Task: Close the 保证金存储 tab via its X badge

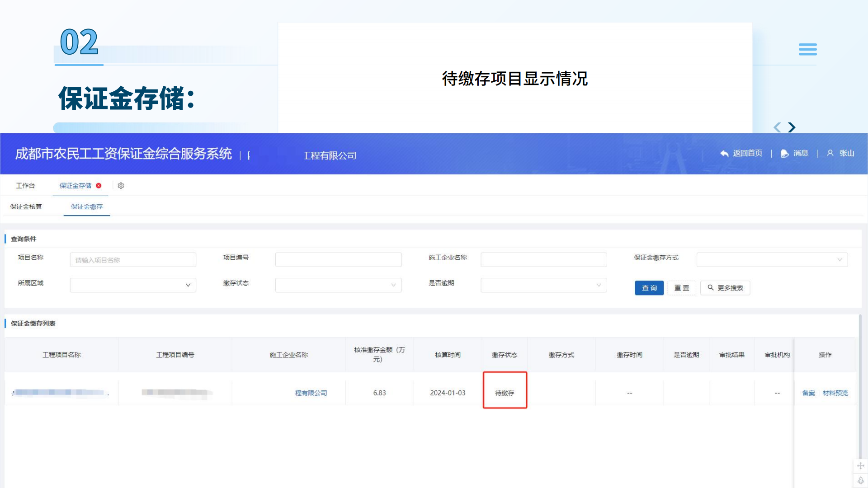Action: tap(99, 186)
